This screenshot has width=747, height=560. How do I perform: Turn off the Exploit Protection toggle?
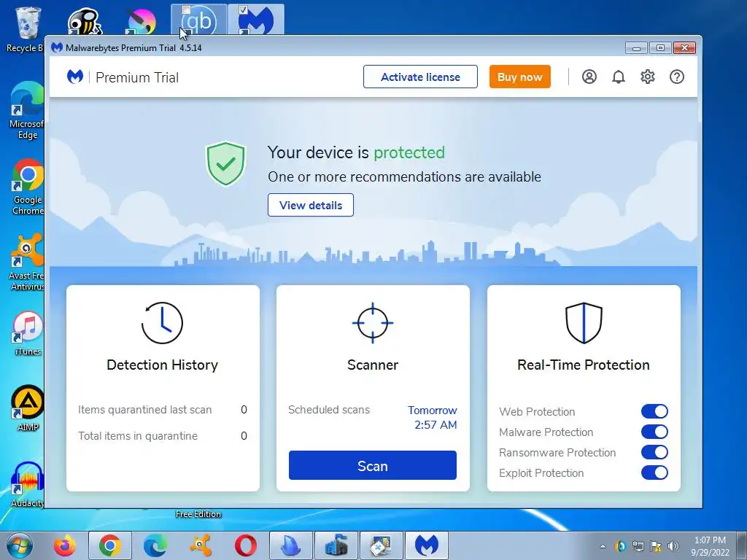point(654,472)
